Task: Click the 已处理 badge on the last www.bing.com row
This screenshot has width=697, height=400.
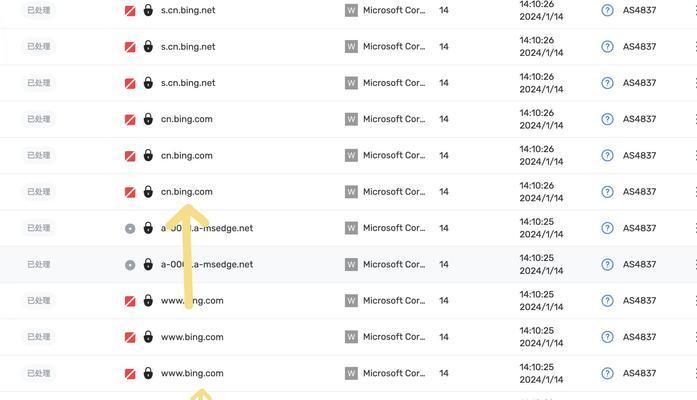Action: pyautogui.click(x=39, y=373)
